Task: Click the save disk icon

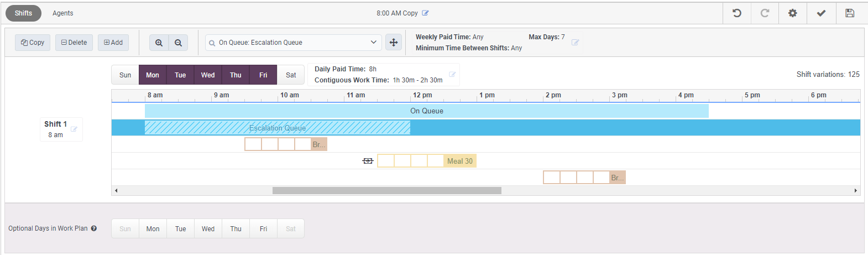Action: (850, 13)
